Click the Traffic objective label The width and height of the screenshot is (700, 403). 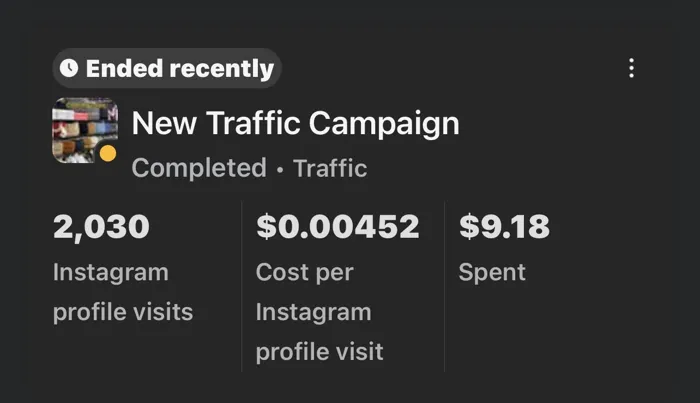click(x=330, y=168)
